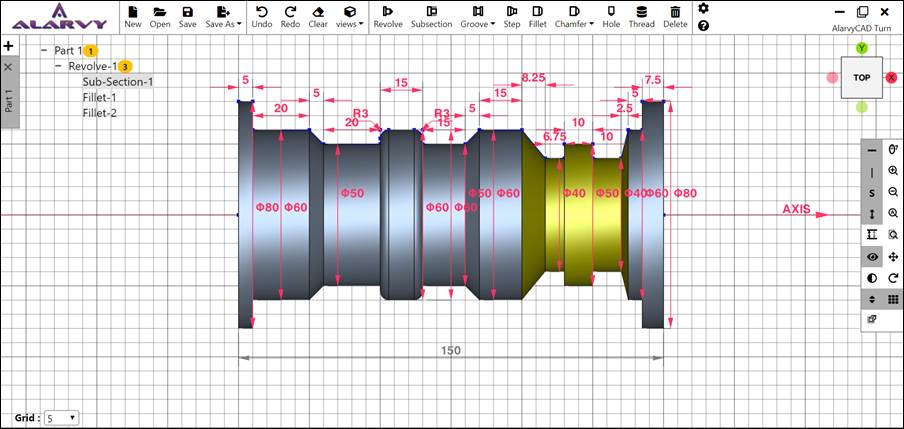The height and width of the screenshot is (429, 904).
Task: Collapse the Part 1 tree node
Action: click(x=44, y=50)
